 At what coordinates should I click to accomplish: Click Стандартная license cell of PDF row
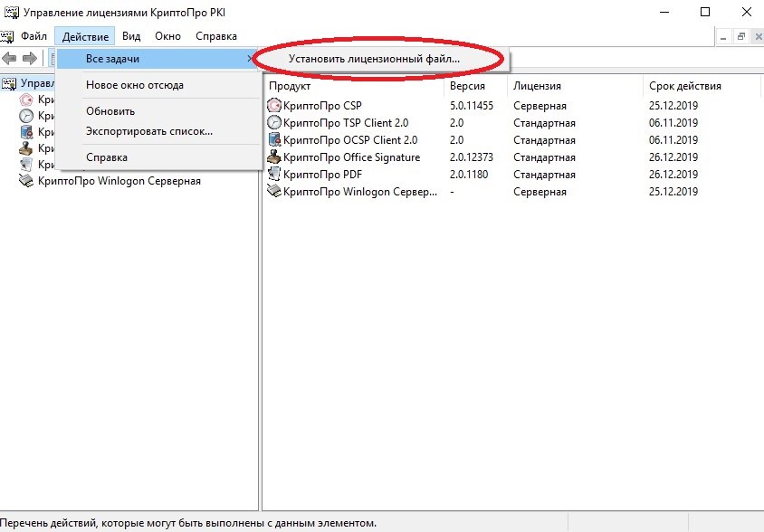544,175
